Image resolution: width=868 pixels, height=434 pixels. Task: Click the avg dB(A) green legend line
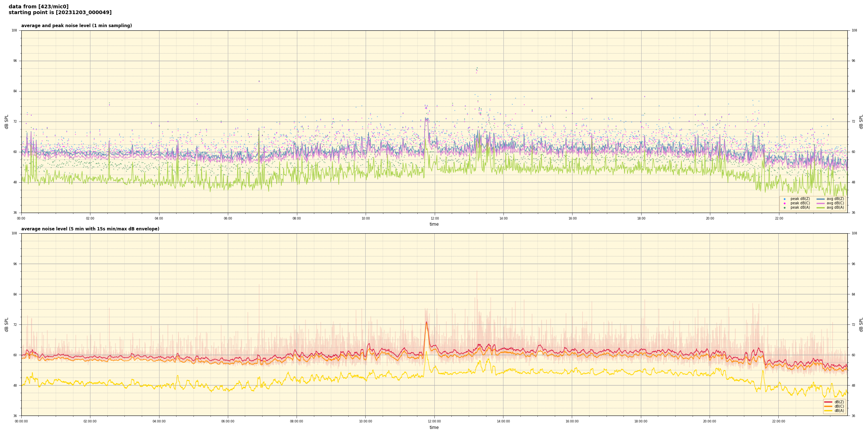[x=821, y=208]
